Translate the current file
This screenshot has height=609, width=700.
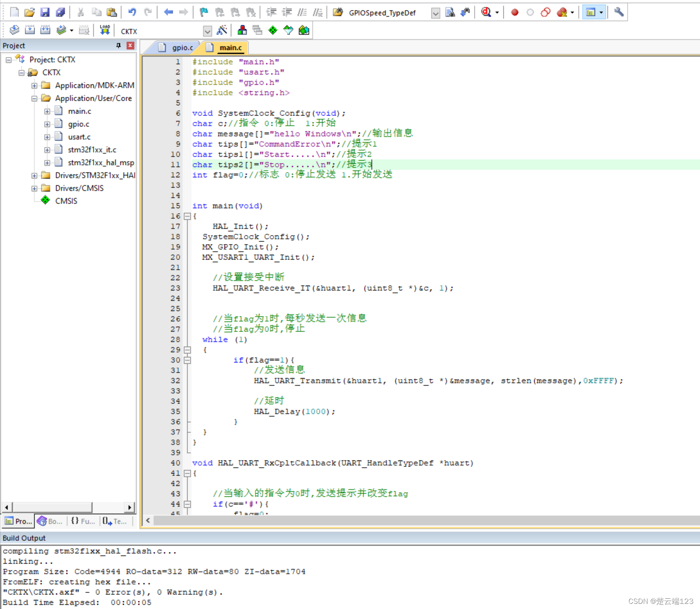[x=14, y=30]
